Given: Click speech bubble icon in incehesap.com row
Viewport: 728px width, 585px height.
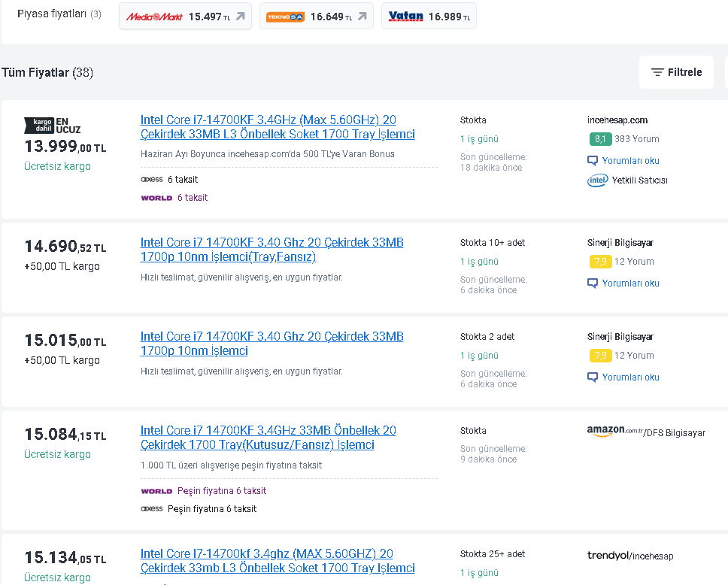Looking at the screenshot, I should [593, 161].
